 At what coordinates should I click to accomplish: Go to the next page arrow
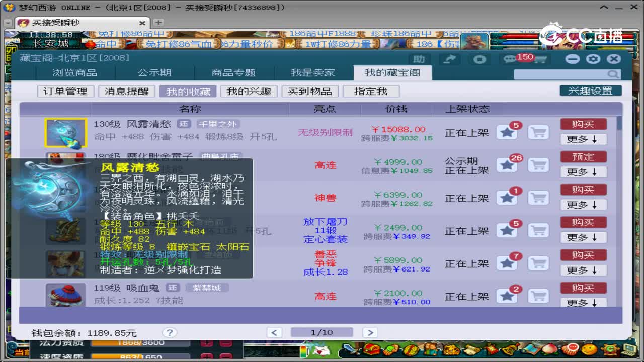[370, 332]
